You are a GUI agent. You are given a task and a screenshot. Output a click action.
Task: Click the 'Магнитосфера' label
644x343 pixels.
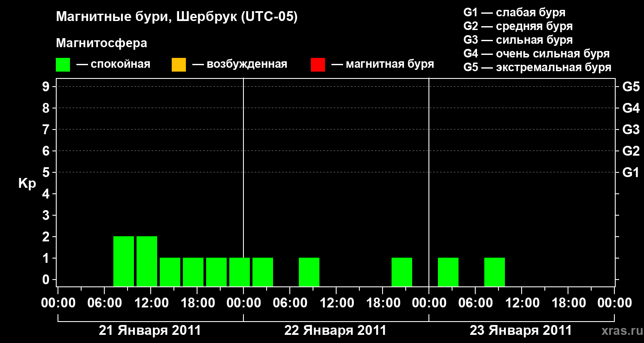pos(101,43)
